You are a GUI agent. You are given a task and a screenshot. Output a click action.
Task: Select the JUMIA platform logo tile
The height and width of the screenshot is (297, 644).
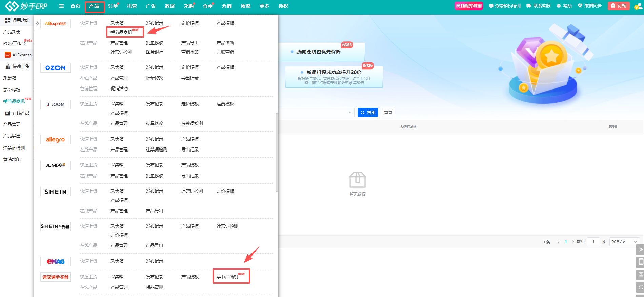[55, 165]
